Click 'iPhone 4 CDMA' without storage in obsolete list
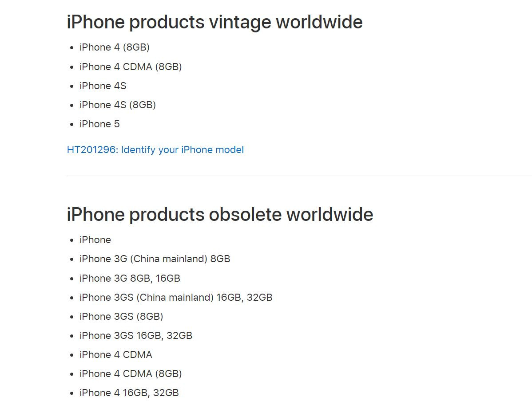 [x=116, y=354]
